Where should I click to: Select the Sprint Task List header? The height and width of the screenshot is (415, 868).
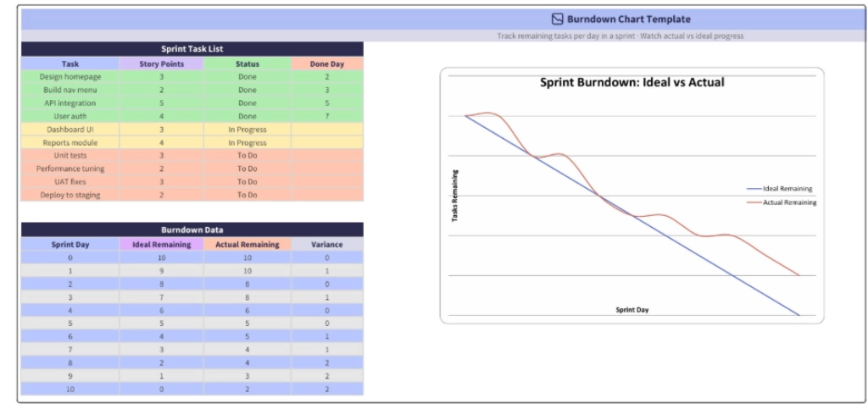pos(192,49)
